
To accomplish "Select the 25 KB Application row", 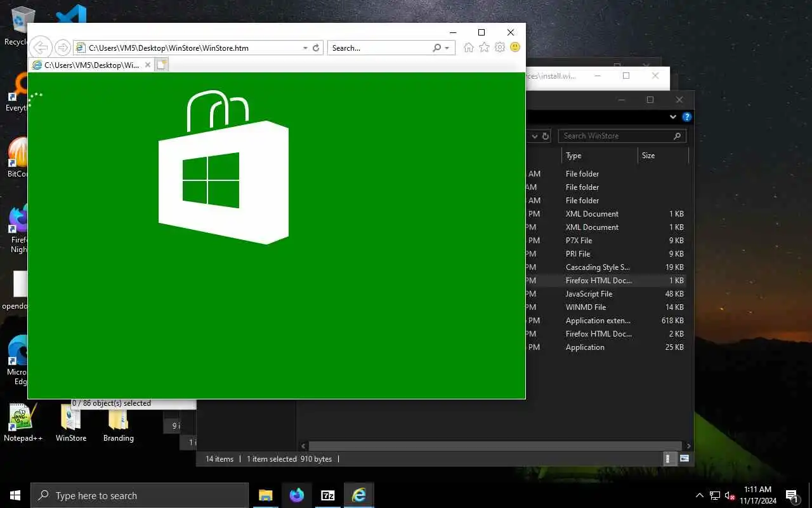I will [x=606, y=347].
